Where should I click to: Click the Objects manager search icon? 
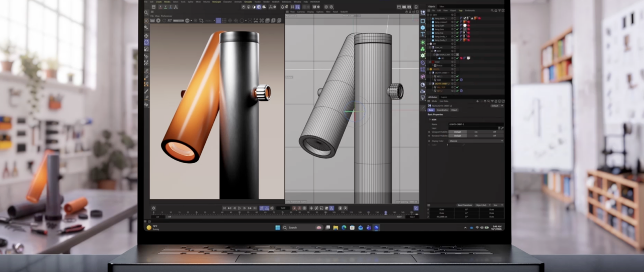tap(492, 11)
